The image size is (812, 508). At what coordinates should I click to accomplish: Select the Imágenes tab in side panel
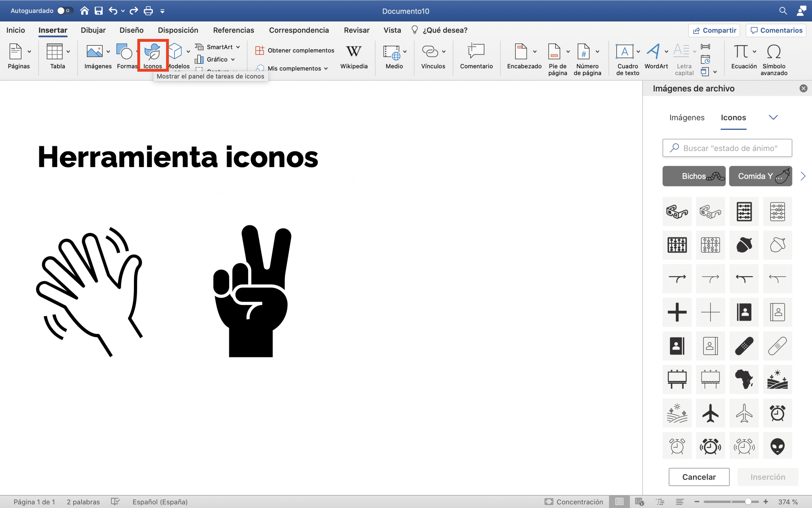pos(687,117)
